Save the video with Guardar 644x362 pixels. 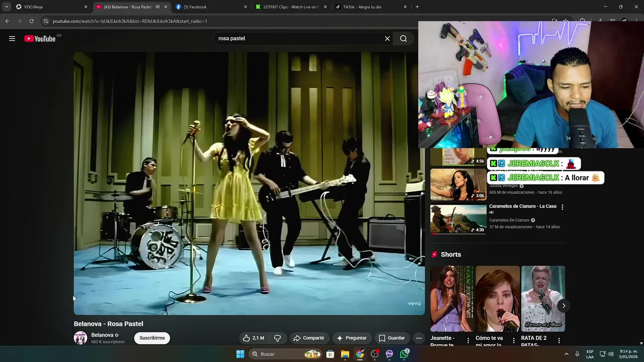pyautogui.click(x=391, y=338)
